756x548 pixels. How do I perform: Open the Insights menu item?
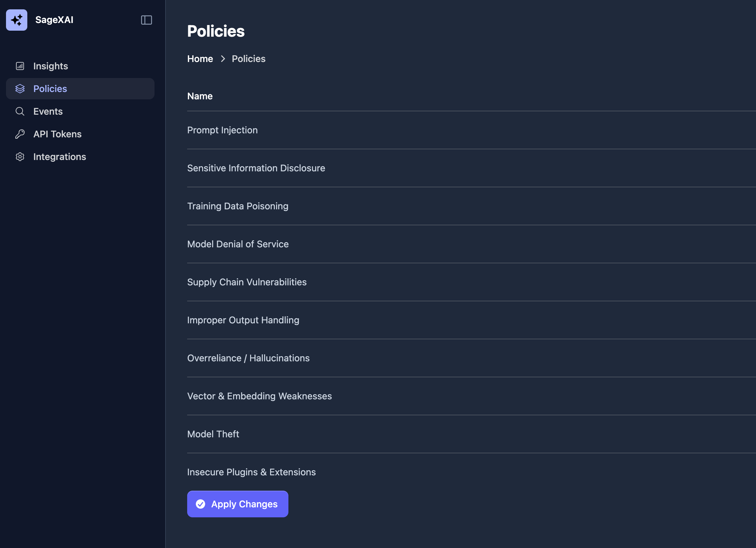51,66
